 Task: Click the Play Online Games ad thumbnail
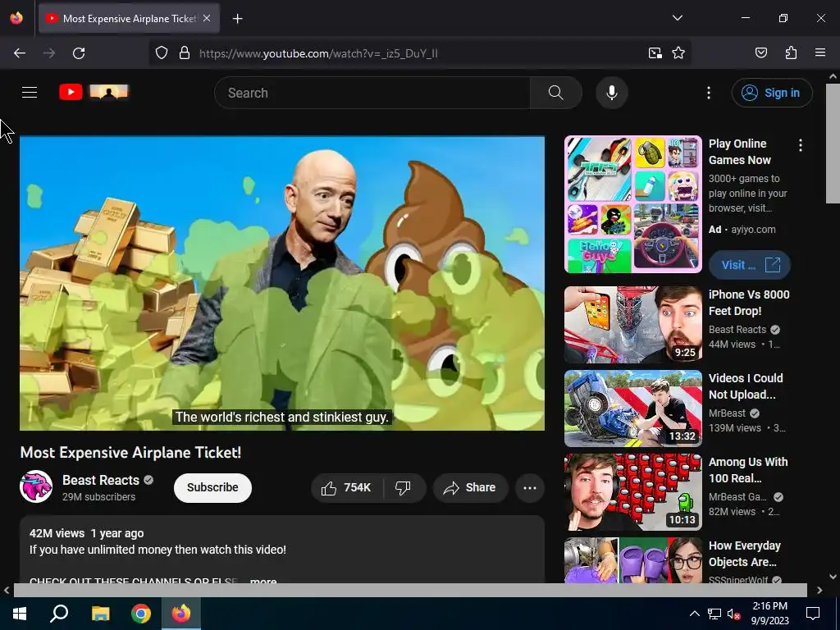pyautogui.click(x=632, y=204)
